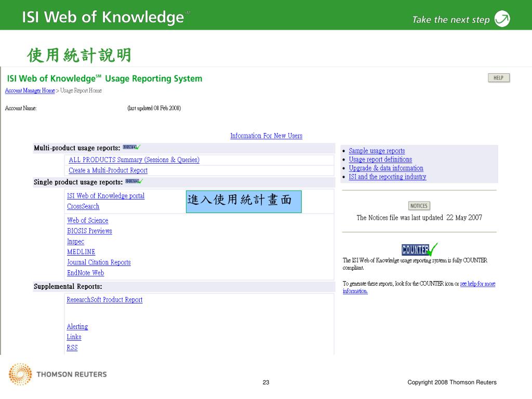
Task: Open the NOTICES button
Action: [x=419, y=206]
